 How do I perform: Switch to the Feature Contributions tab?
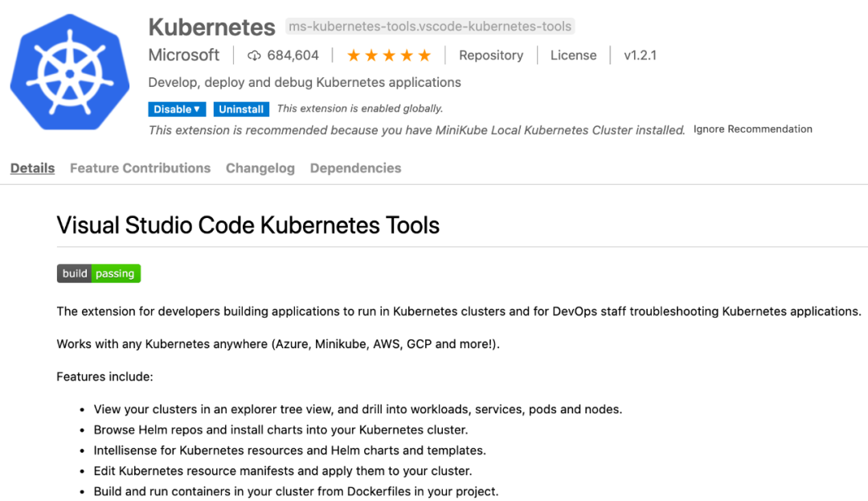[140, 168]
